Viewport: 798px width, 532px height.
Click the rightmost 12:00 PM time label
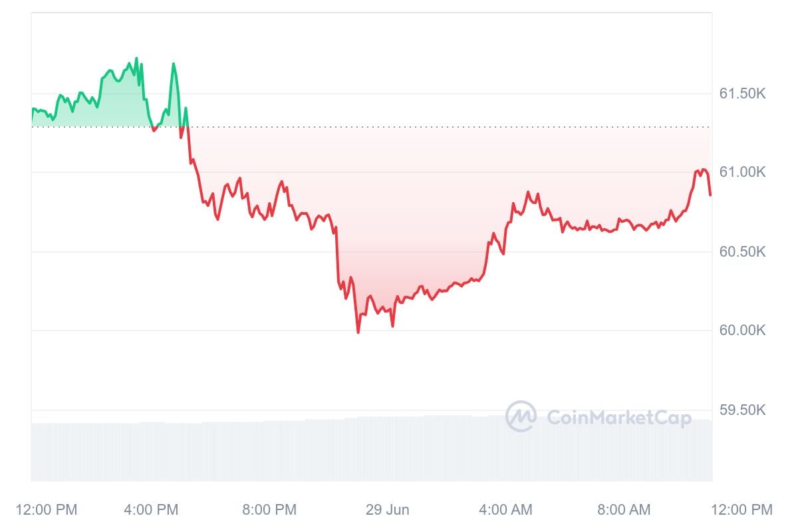click(742, 510)
